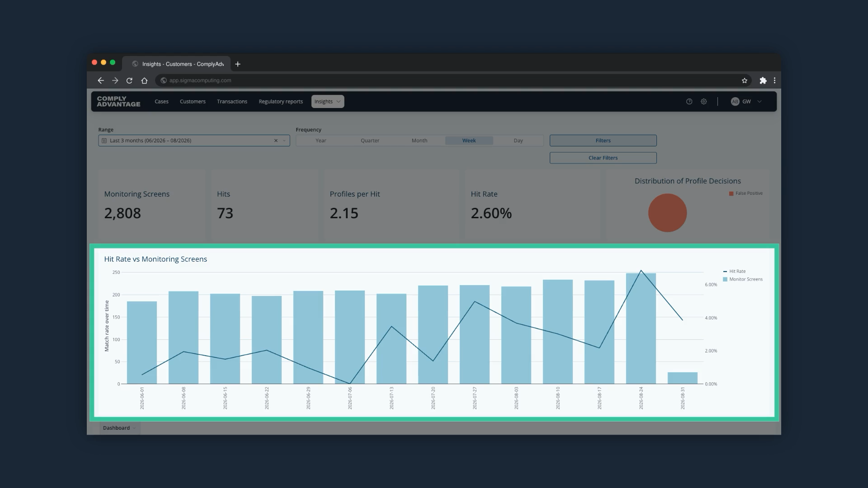Open the help question mark icon

[689, 102]
